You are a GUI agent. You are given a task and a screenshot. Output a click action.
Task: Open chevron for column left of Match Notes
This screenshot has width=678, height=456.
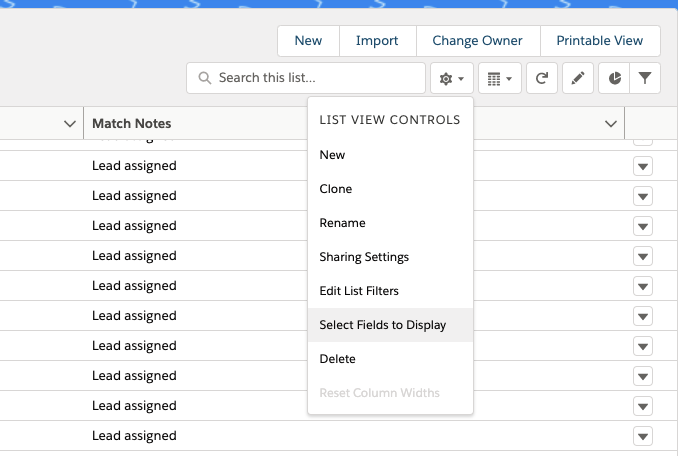[x=70, y=124]
